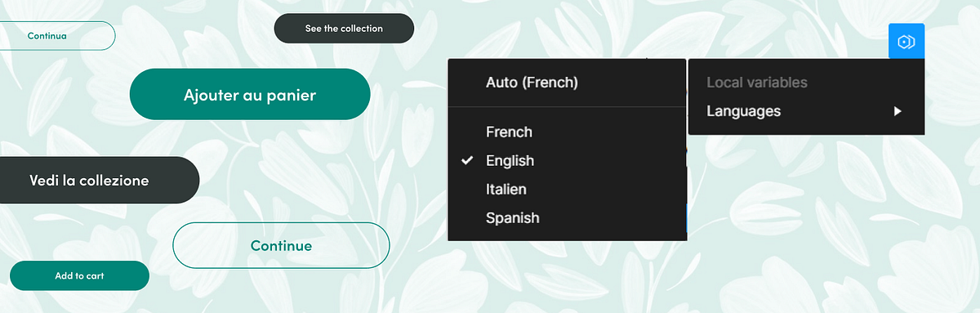Click the See the collection button
Image resolution: width=980 pixels, height=313 pixels.
[x=344, y=28]
